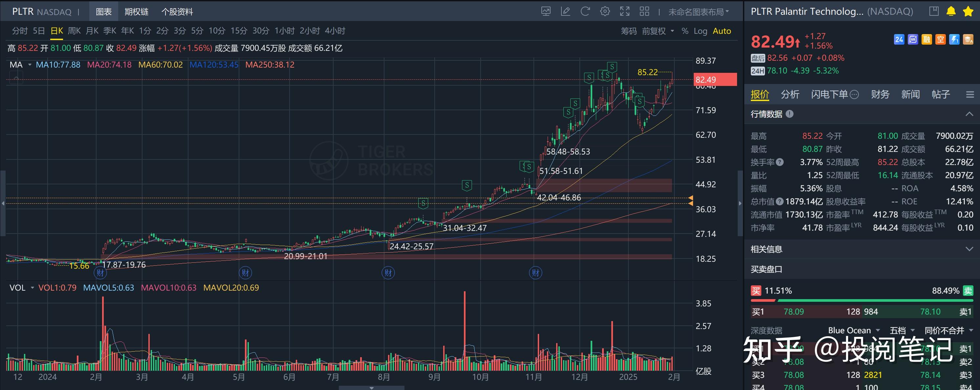Click the blue 24-hour trading badge
The height and width of the screenshot is (390, 980).
point(899,40)
